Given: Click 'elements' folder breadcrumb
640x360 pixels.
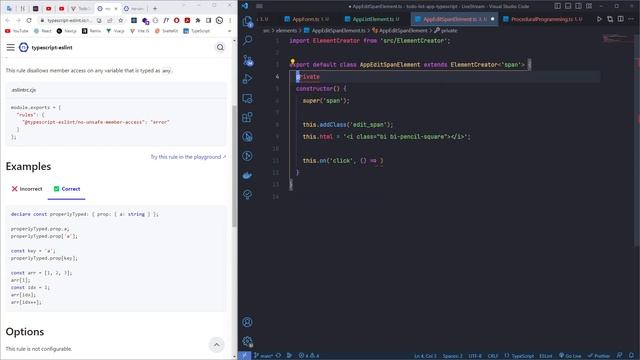Looking at the screenshot, I should (x=286, y=31).
